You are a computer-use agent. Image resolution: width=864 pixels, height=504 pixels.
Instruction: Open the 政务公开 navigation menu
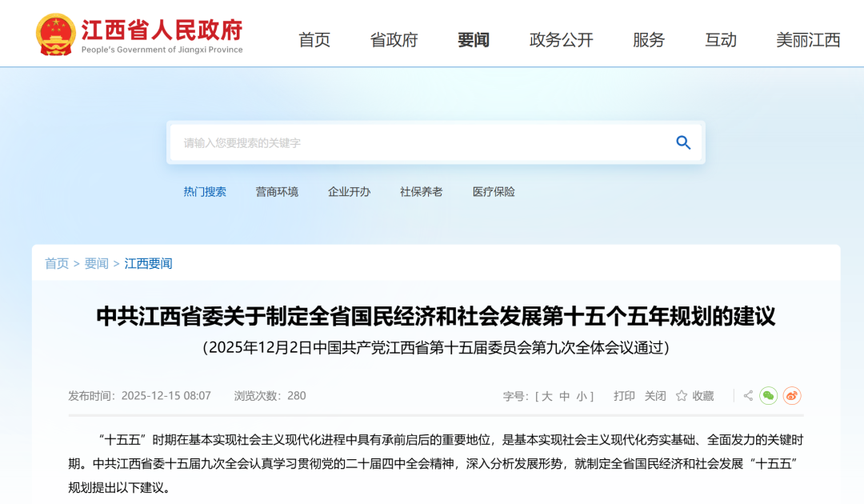pyautogui.click(x=561, y=40)
